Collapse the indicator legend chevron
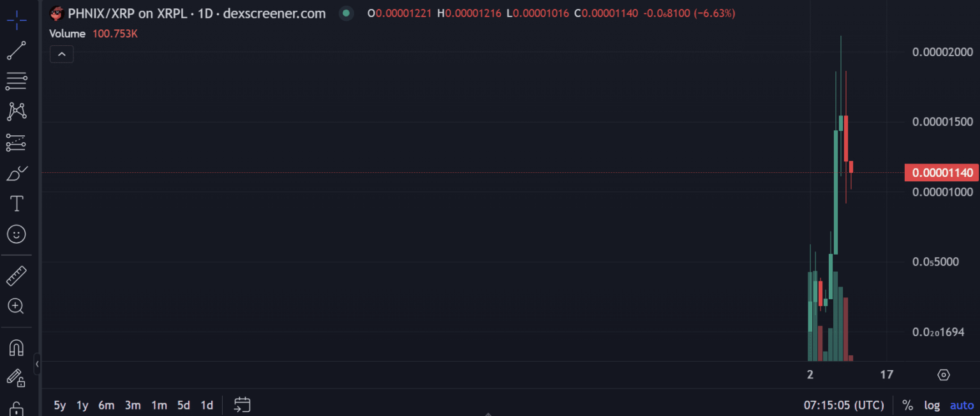Viewport: 980px width, 416px height. point(62,54)
